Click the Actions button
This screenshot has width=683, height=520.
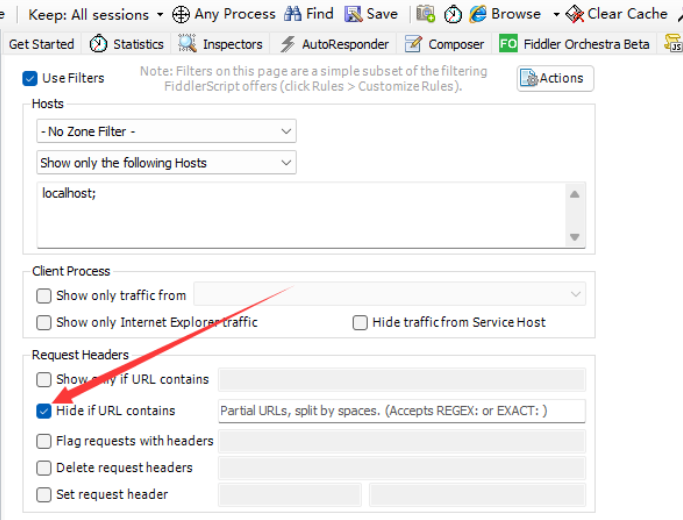click(555, 78)
